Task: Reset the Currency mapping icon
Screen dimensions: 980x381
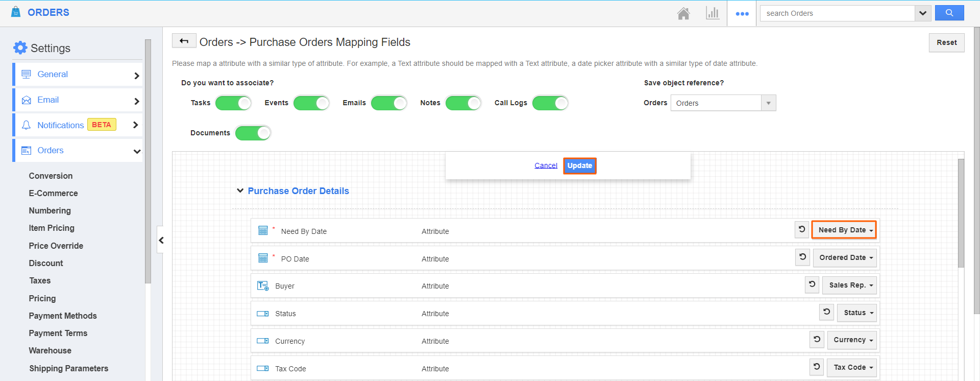Action: (817, 339)
